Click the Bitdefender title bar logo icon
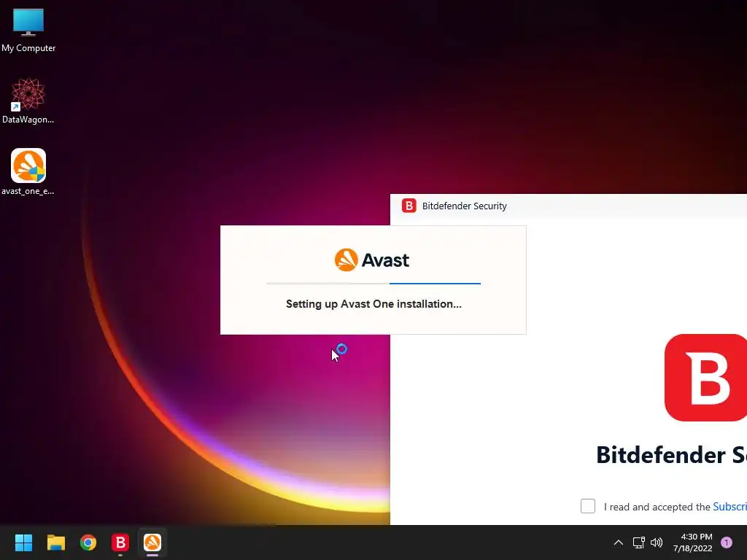Screen dimensions: 747x560 coord(409,206)
